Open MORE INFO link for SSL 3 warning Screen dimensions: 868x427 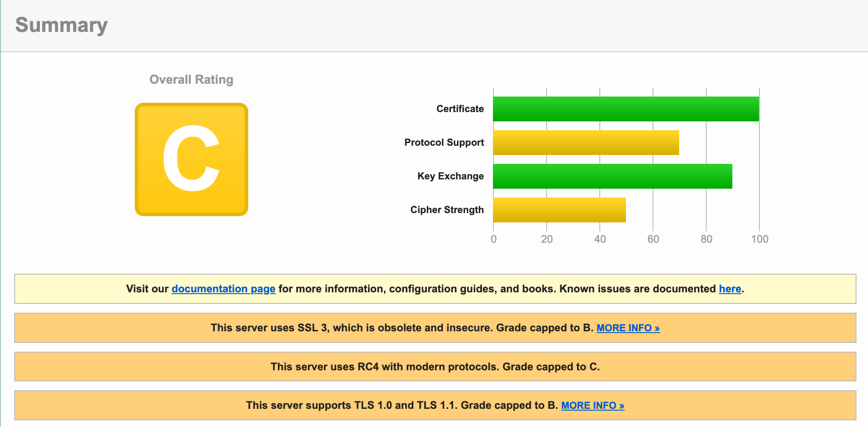(628, 328)
